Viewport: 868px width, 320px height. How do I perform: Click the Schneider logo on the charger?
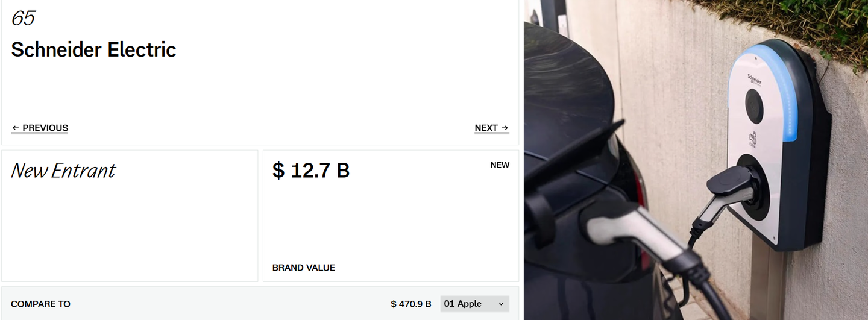tap(754, 79)
